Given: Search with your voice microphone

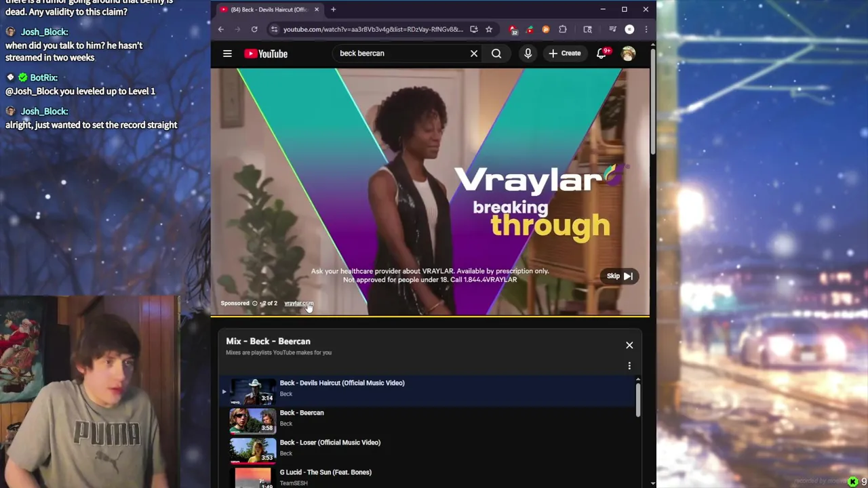Looking at the screenshot, I should tap(528, 54).
